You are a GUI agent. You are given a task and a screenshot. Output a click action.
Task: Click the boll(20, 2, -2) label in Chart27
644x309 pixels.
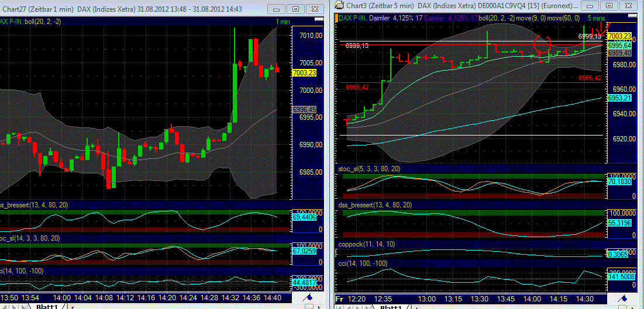(x=43, y=22)
